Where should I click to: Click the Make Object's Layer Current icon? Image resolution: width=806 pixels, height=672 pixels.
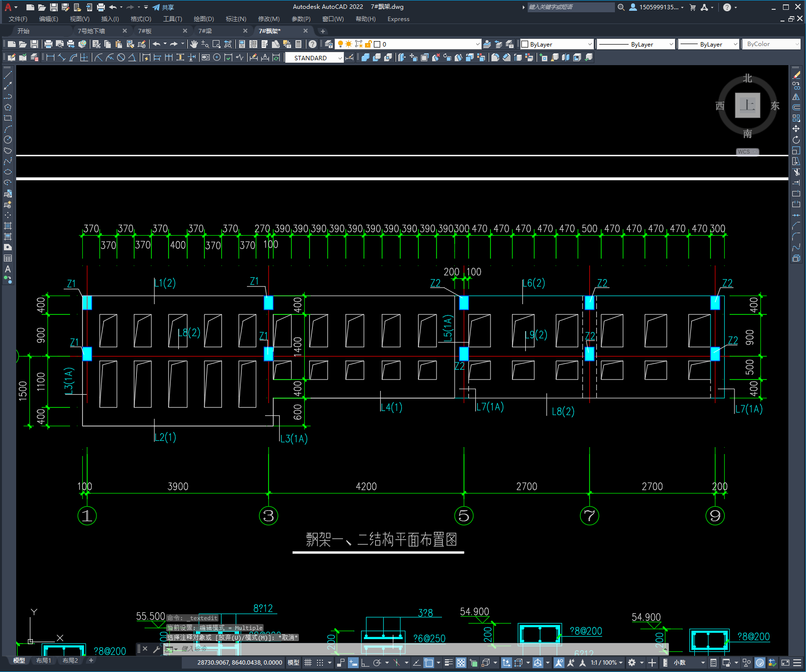pyautogui.click(x=487, y=44)
